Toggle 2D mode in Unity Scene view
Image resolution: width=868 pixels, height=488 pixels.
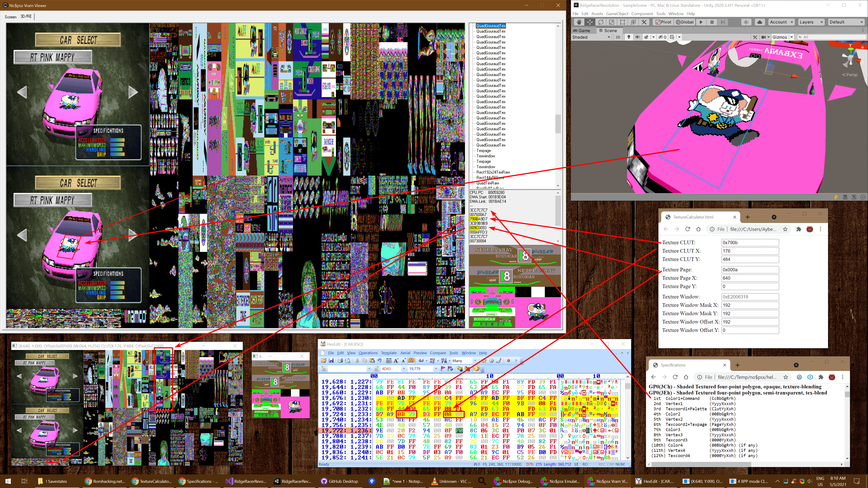pyautogui.click(x=618, y=37)
